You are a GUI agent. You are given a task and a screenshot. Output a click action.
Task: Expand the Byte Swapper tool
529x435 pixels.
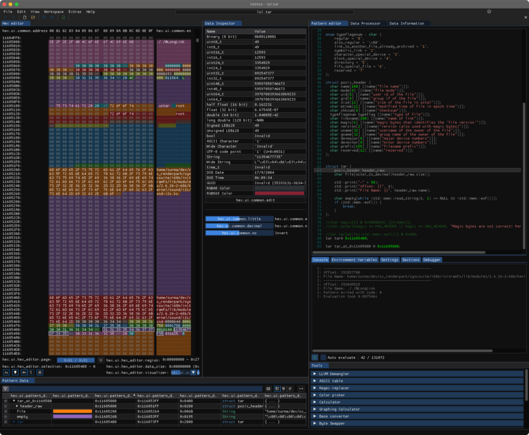[x=417, y=424]
